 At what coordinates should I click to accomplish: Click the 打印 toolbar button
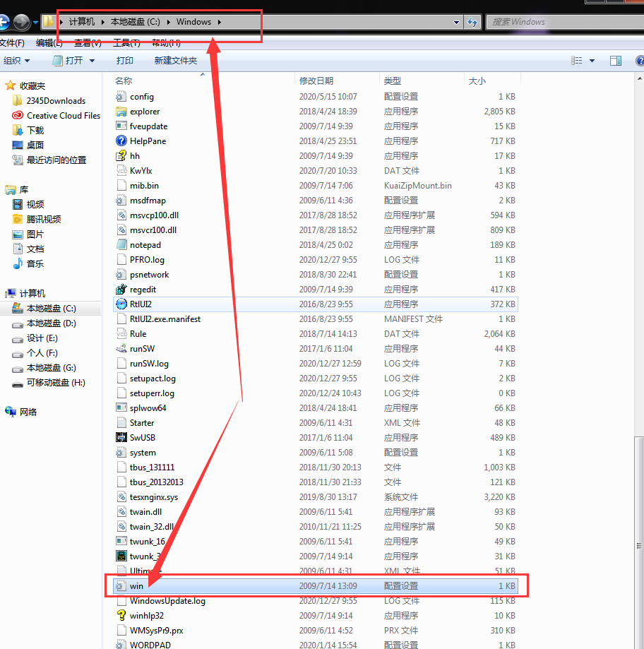click(x=124, y=61)
